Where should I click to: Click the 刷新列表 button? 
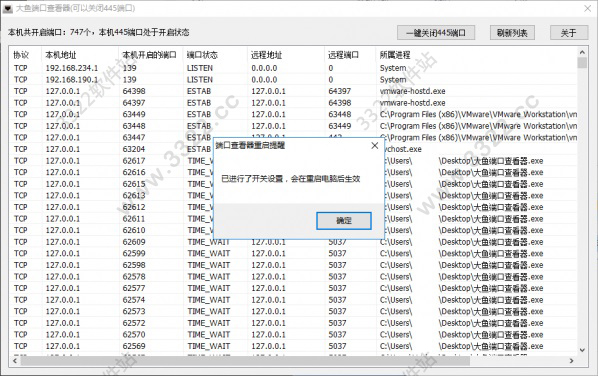click(x=512, y=33)
